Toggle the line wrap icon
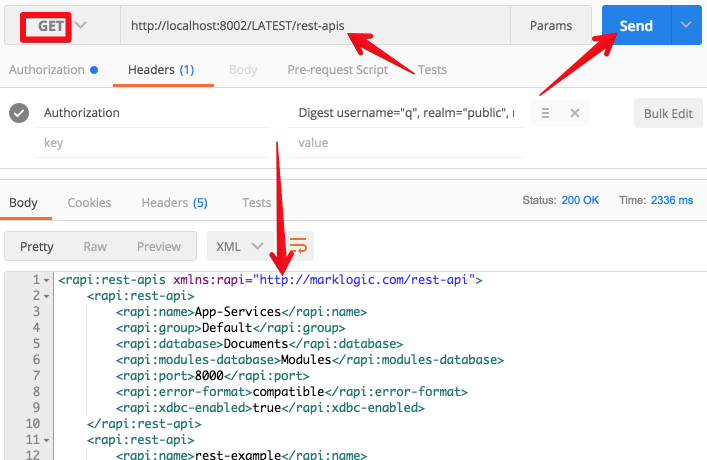Viewport: 707px width, 460px height. pos(298,246)
